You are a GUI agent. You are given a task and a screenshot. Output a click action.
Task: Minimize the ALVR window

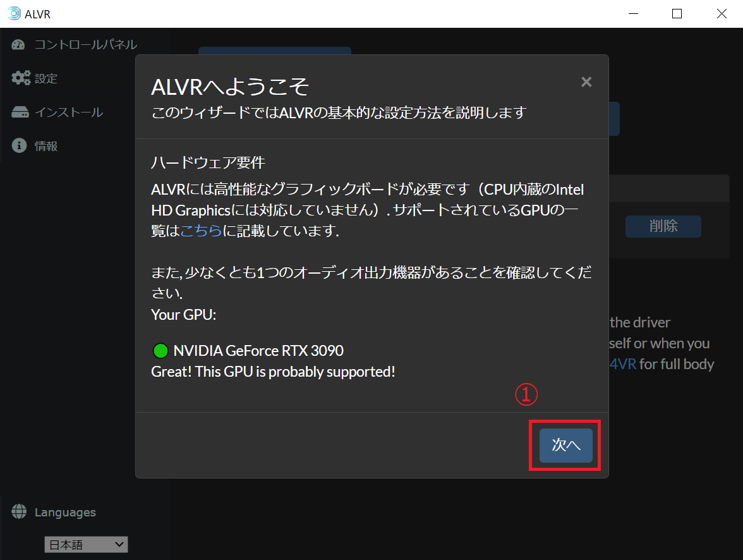tap(634, 14)
